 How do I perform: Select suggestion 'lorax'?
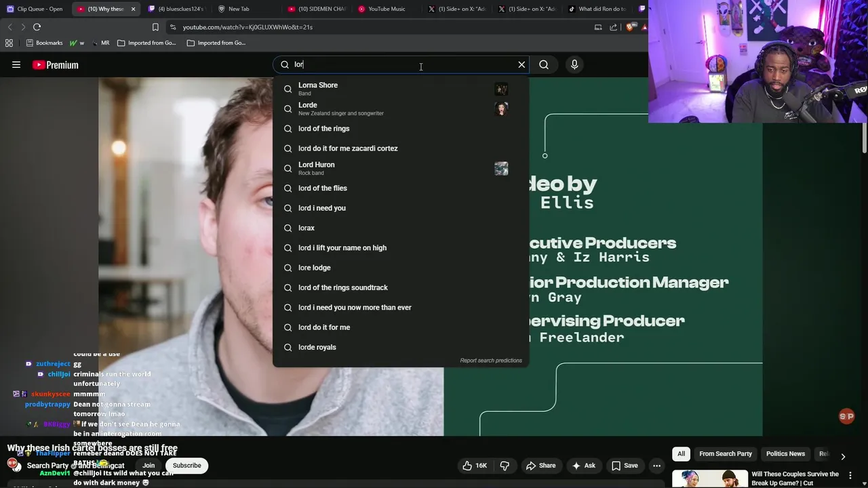pyautogui.click(x=401, y=228)
